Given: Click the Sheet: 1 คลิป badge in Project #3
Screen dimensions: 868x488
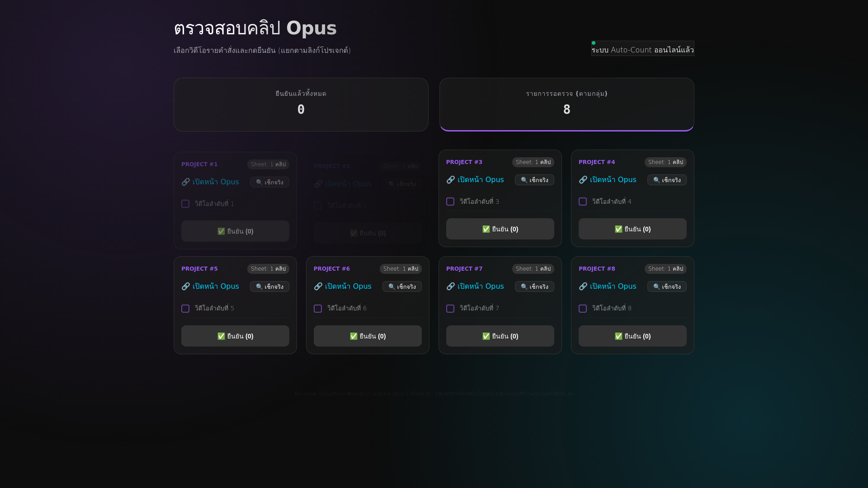Looking at the screenshot, I should click(x=533, y=162).
